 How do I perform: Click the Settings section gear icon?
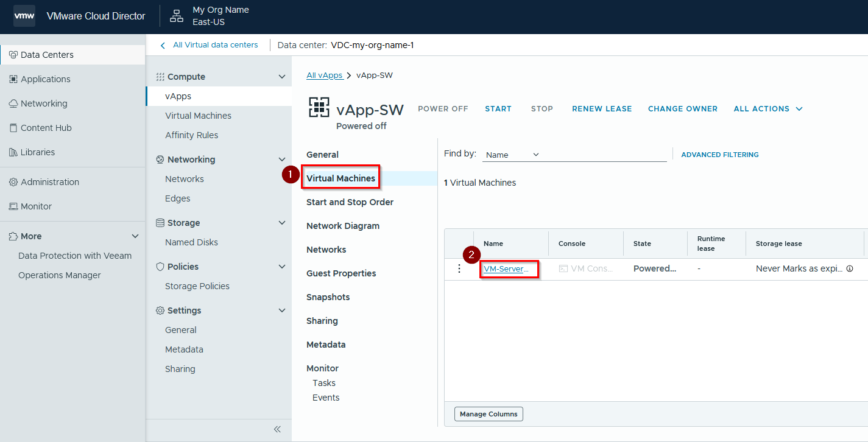[160, 310]
